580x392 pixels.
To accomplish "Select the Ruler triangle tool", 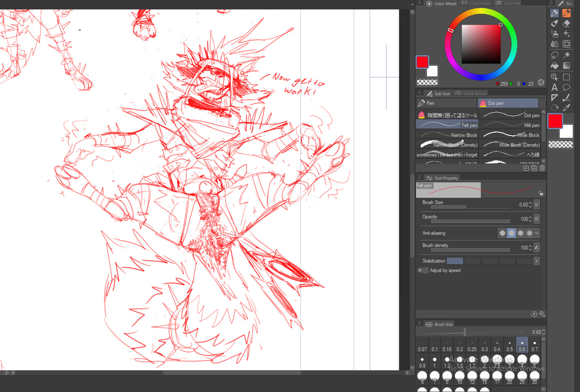I will pos(555,97).
